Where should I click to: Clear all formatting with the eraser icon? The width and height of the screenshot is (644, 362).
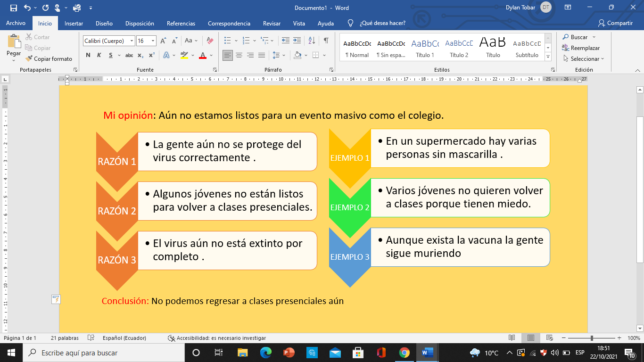click(x=210, y=41)
